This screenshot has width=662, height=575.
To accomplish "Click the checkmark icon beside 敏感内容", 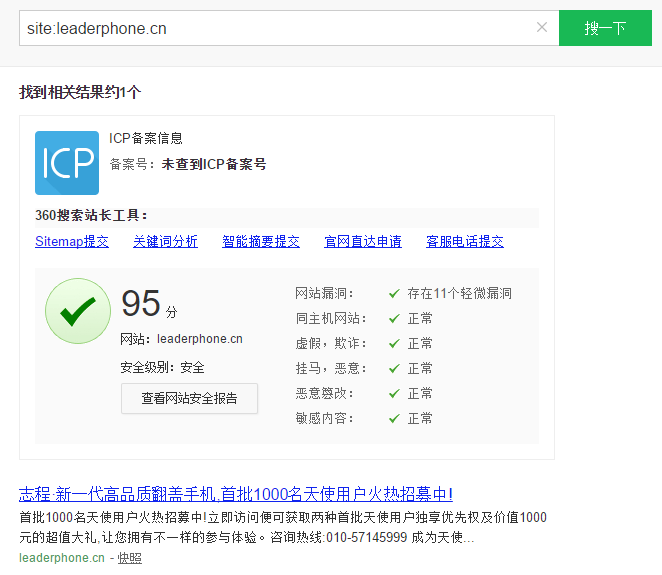I will [394, 418].
